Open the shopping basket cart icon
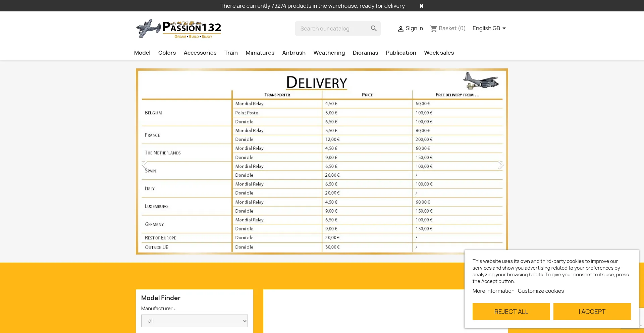Image resolution: width=644 pixels, height=333 pixels. tap(433, 29)
